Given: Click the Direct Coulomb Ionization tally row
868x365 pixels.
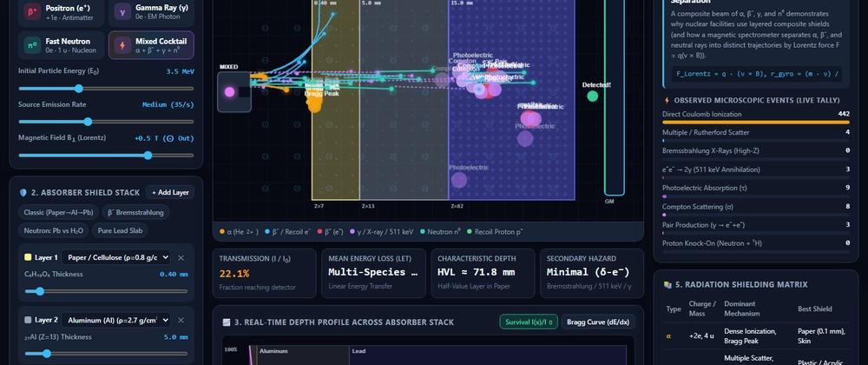Looking at the screenshot, I should (x=756, y=116).
